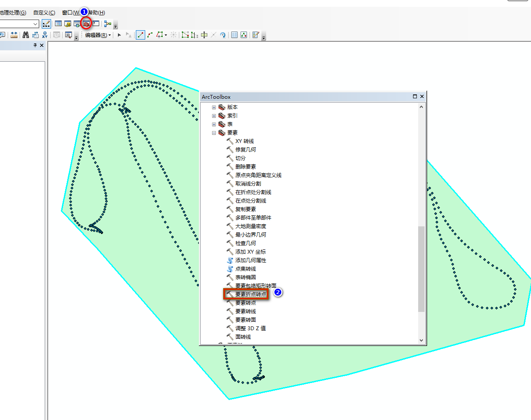
Task: Open ArcToolbox from the standard toolbar
Action: click(x=86, y=24)
